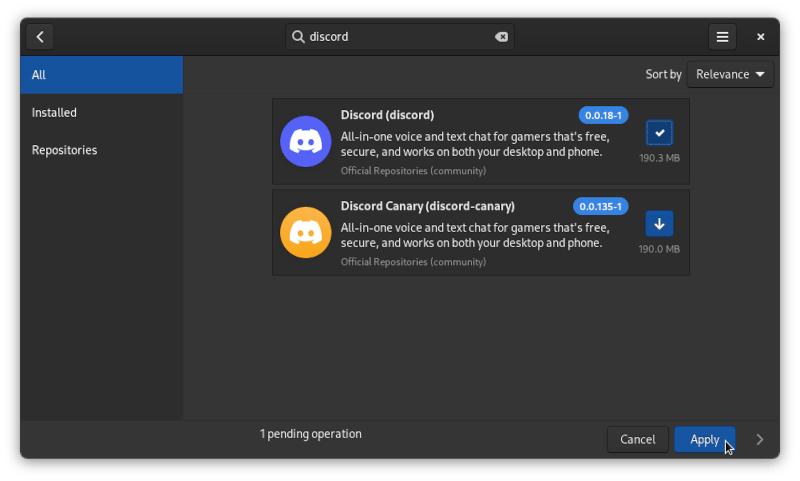800x481 pixels.
Task: Open the Relevance sort dropdown
Action: click(x=730, y=74)
